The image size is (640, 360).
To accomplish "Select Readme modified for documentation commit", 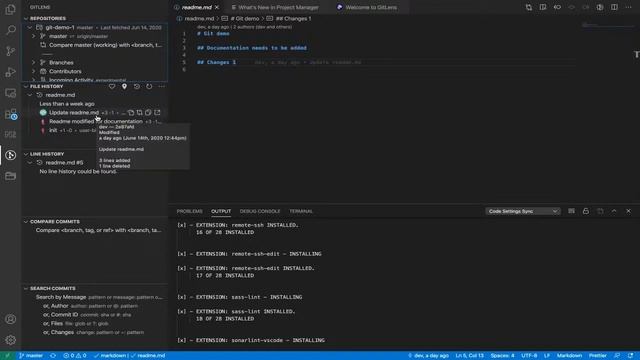I will [95, 122].
